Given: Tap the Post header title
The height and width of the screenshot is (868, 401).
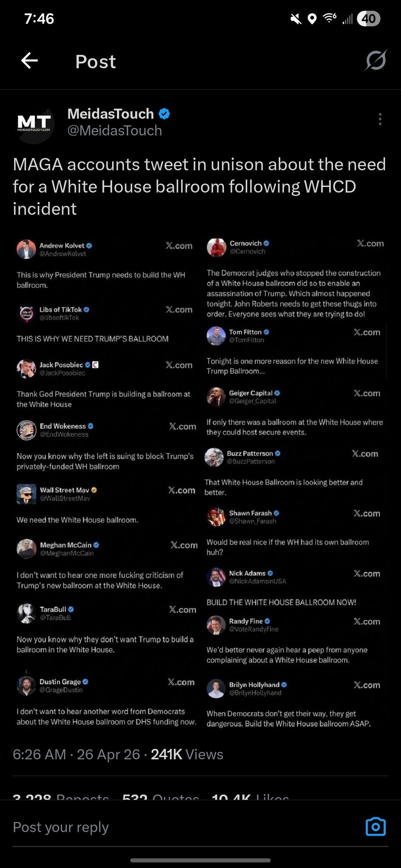Looking at the screenshot, I should pos(96,62).
